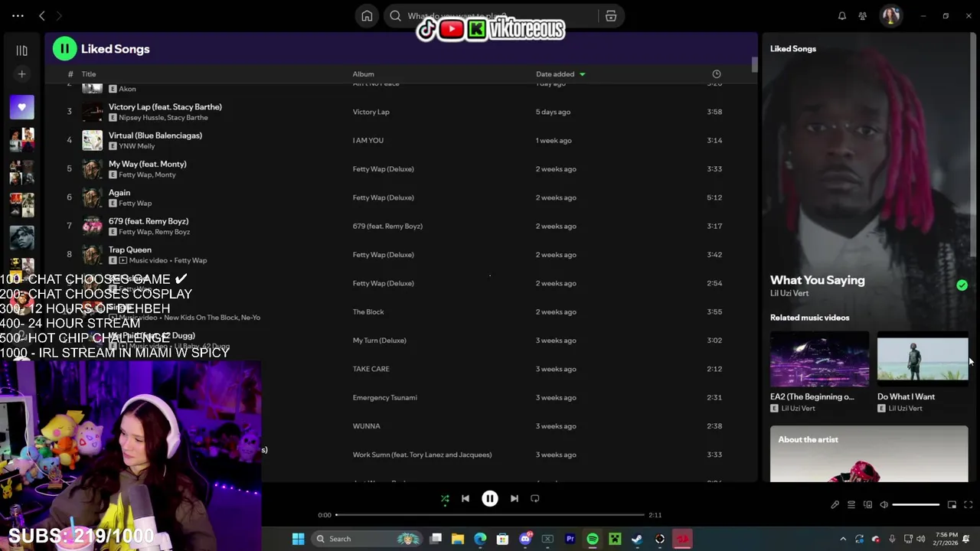The width and height of the screenshot is (980, 551).
Task: Sort by Album column header
Action: pos(363,74)
